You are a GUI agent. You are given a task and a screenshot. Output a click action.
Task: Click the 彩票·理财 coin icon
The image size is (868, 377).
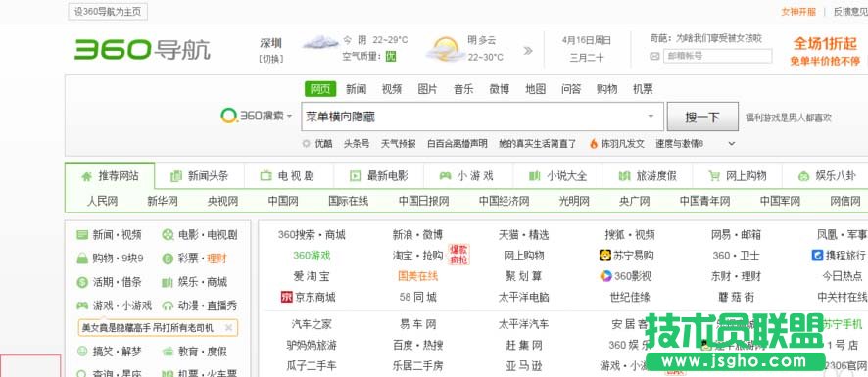[x=168, y=259]
